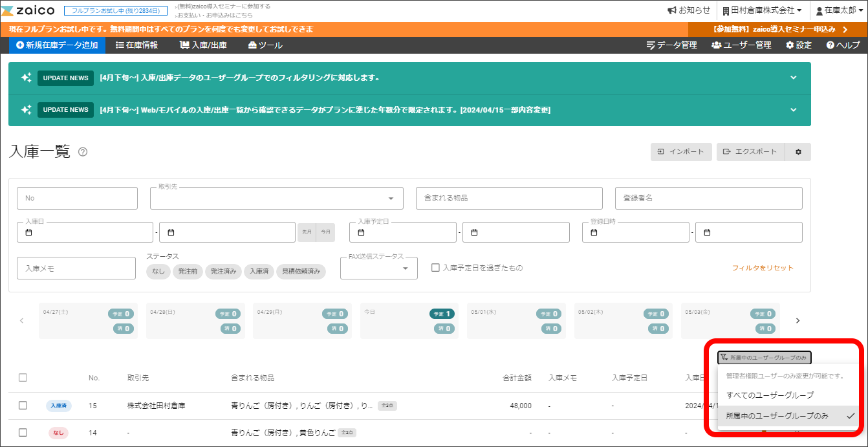Screen dimensions: 868x447
Task: Click the 先月 quick date button
Action: (307, 232)
